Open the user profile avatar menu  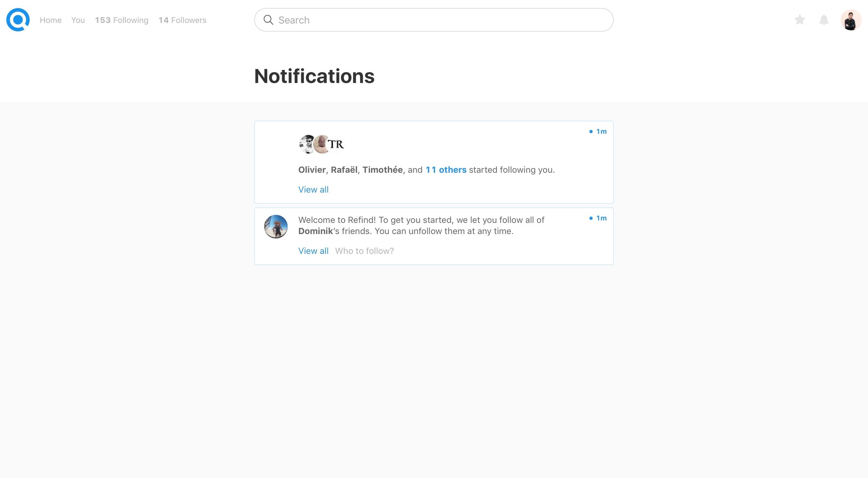point(851,20)
